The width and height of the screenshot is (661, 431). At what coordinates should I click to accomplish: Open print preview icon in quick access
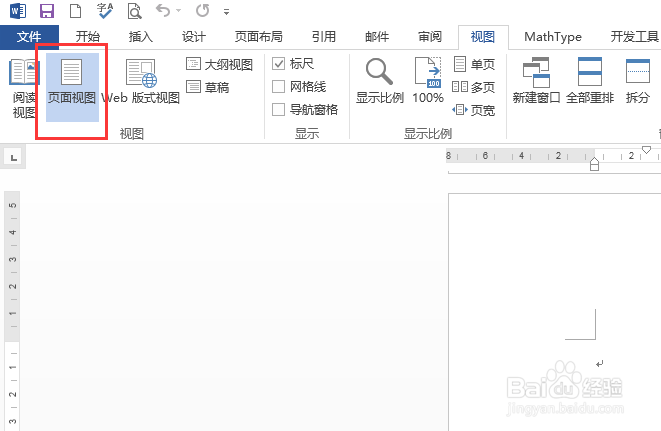(134, 11)
